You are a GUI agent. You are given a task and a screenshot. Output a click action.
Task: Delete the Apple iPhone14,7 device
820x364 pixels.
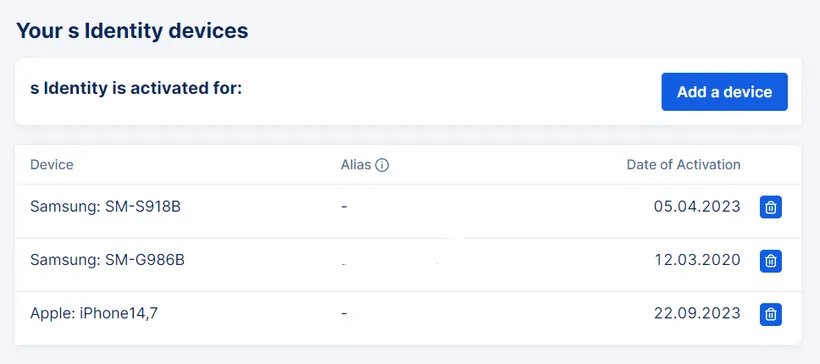[x=770, y=314]
